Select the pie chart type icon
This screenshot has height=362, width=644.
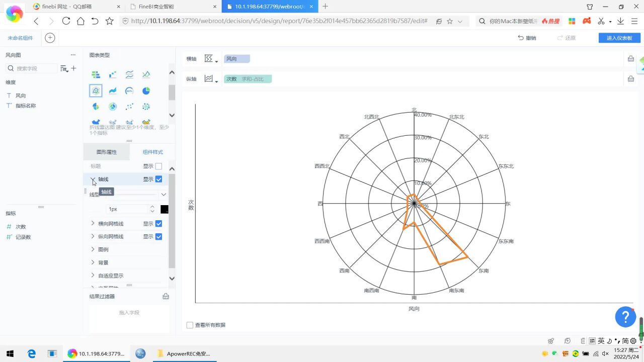pyautogui.click(x=146, y=91)
